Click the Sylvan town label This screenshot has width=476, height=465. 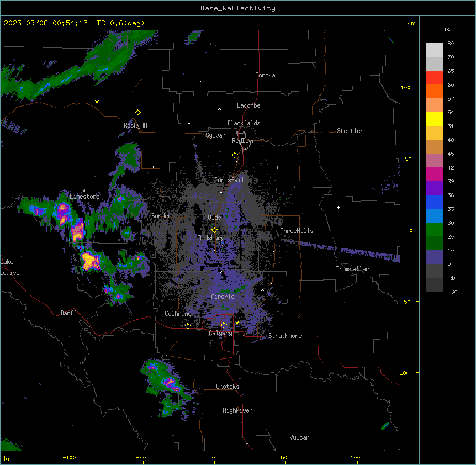[x=215, y=135]
